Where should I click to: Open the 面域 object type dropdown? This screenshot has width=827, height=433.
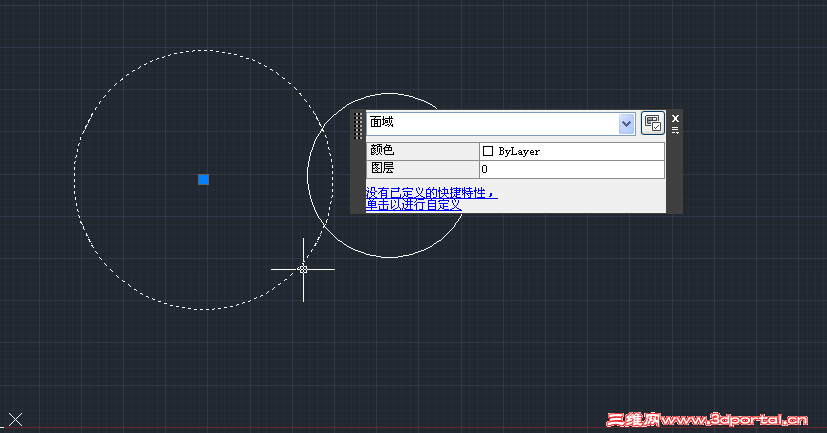pyautogui.click(x=626, y=124)
